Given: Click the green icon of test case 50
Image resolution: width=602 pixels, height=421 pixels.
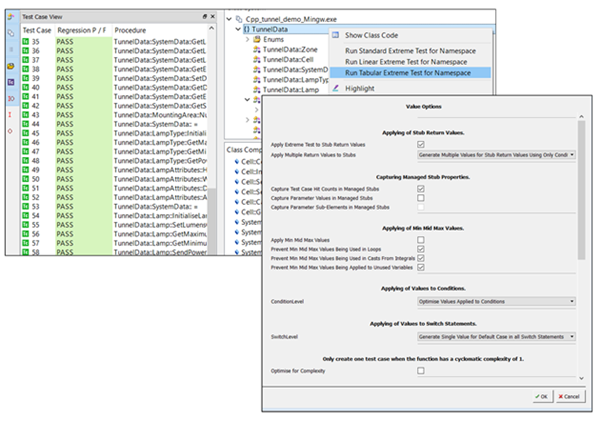Looking at the screenshot, I should point(26,179).
